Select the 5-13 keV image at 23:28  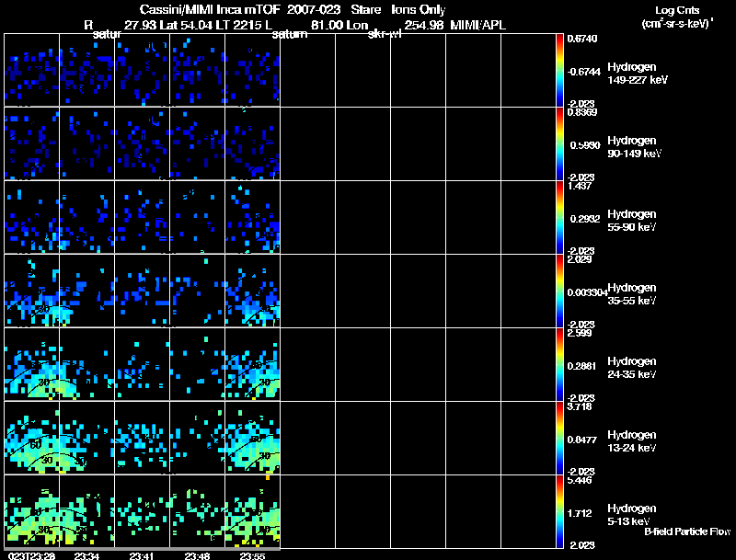(32, 511)
